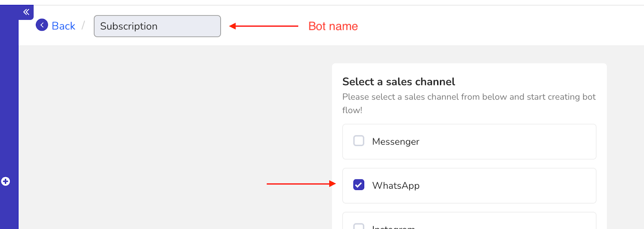644x229 pixels.
Task: Tick the partially visible Instagram checkbox
Action: [359, 226]
